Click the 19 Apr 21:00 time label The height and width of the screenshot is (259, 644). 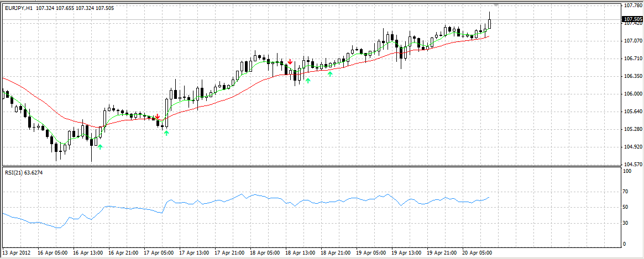(x=442, y=252)
